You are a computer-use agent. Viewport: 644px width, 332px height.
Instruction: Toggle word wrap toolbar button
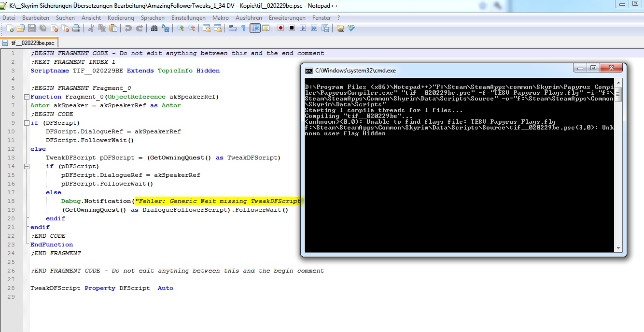click(232, 28)
